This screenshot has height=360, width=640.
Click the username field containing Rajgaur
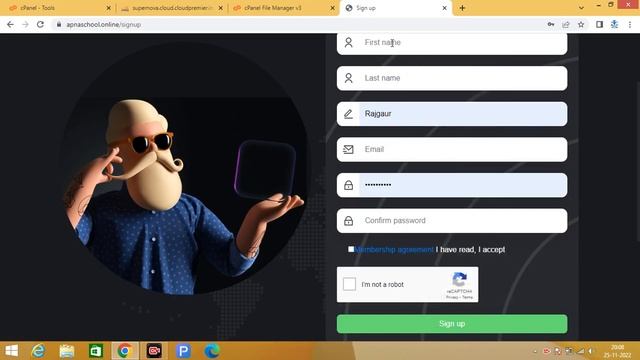[452, 114]
